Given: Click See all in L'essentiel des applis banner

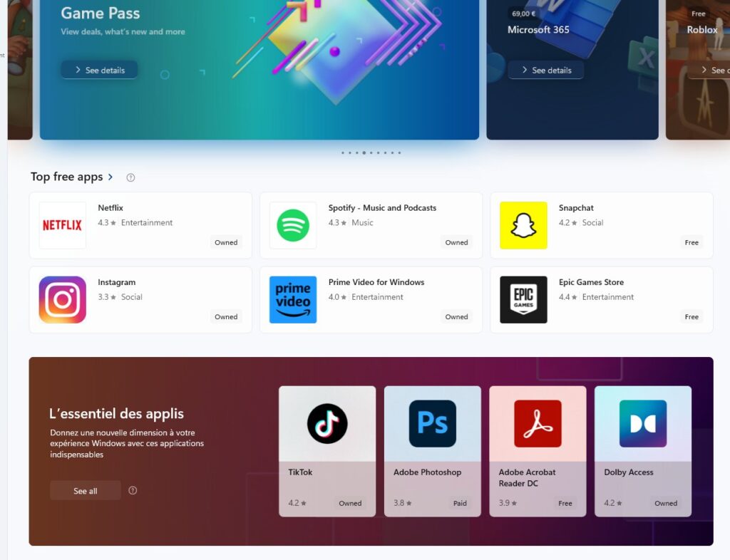Looking at the screenshot, I should point(85,489).
